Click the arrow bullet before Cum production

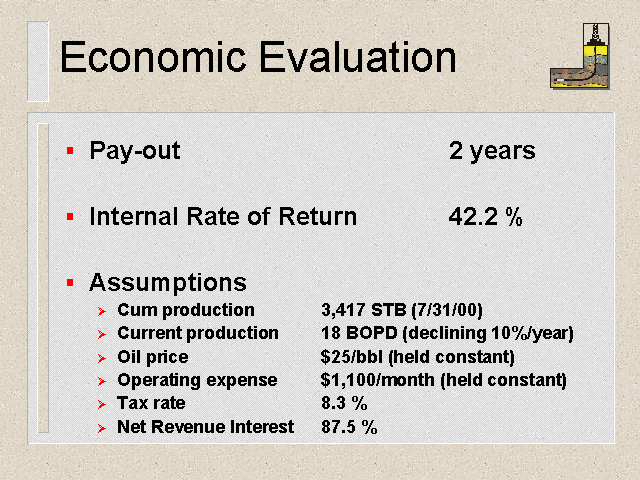pos(102,312)
